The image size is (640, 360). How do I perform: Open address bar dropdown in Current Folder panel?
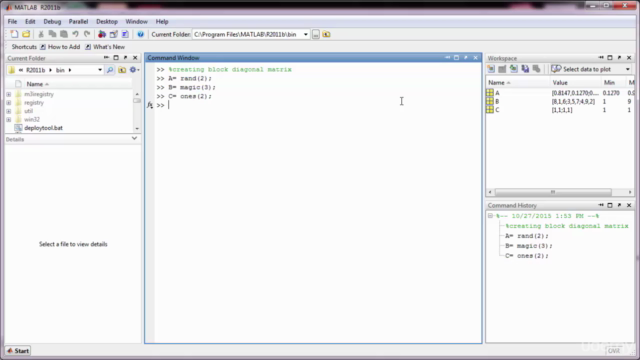click(x=100, y=70)
